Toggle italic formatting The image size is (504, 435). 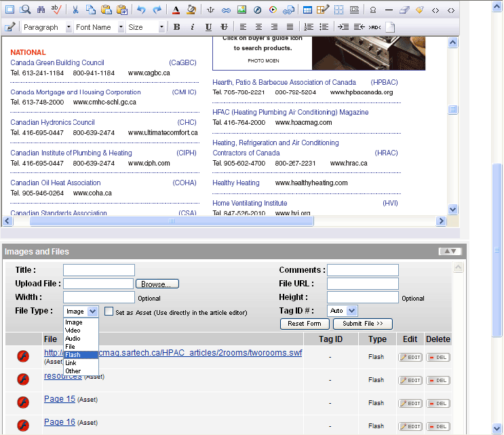(193, 27)
